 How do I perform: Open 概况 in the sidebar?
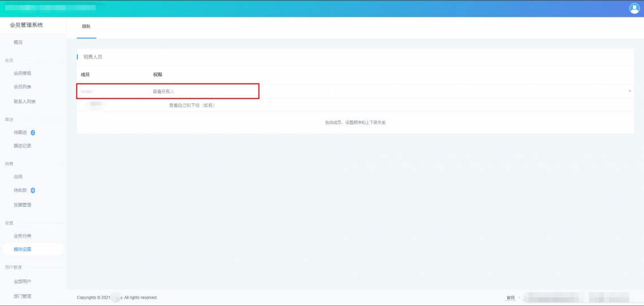tap(18, 42)
